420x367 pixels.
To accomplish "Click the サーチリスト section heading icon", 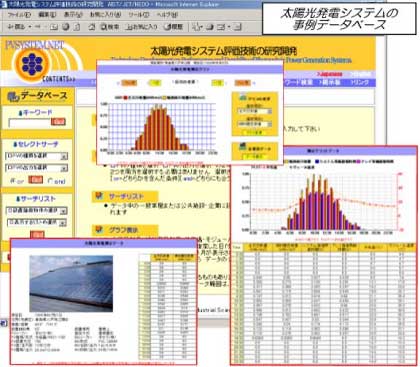I will pos(99,196).
